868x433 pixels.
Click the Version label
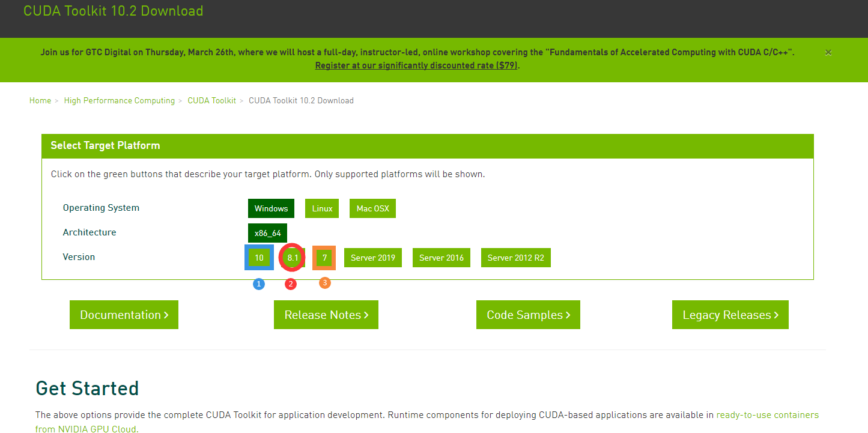point(79,257)
